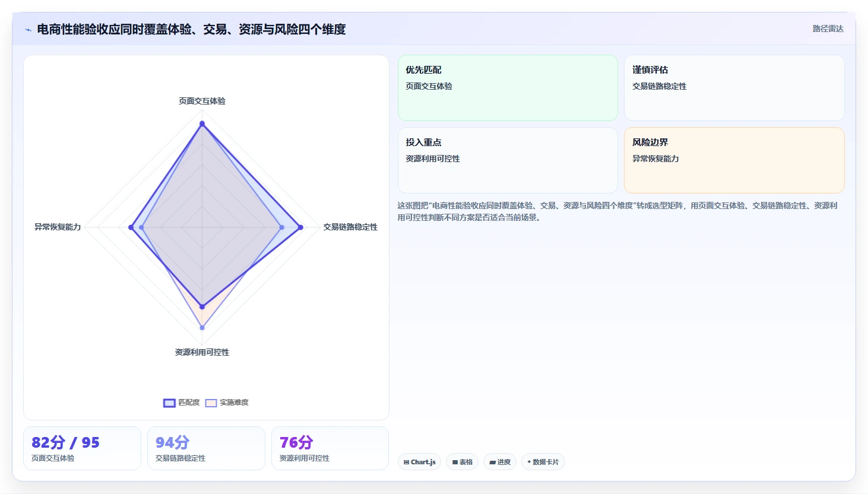The width and height of the screenshot is (868, 494).
Task: Click the 94分 score card
Action: (206, 448)
